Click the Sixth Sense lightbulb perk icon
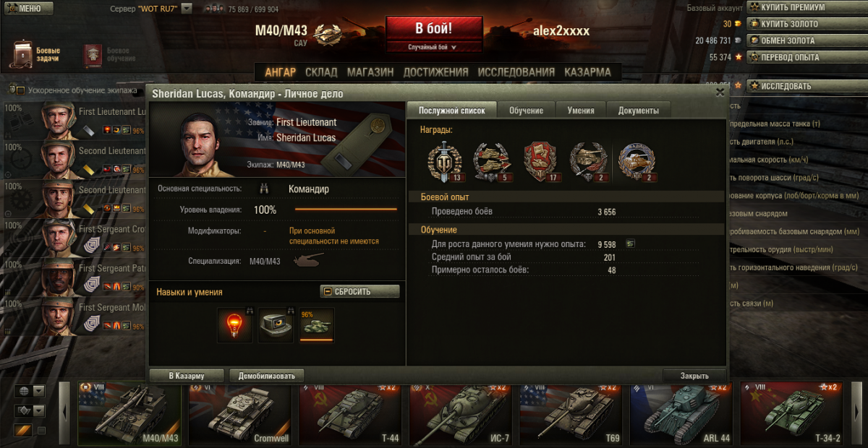Screen dimensions: 868x448 pos(235,324)
